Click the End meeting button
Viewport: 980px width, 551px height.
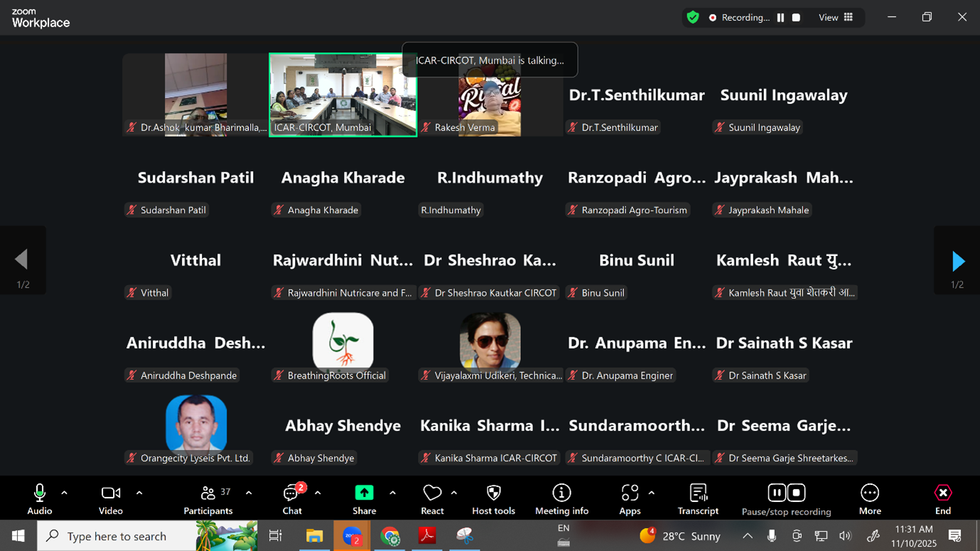coord(942,500)
